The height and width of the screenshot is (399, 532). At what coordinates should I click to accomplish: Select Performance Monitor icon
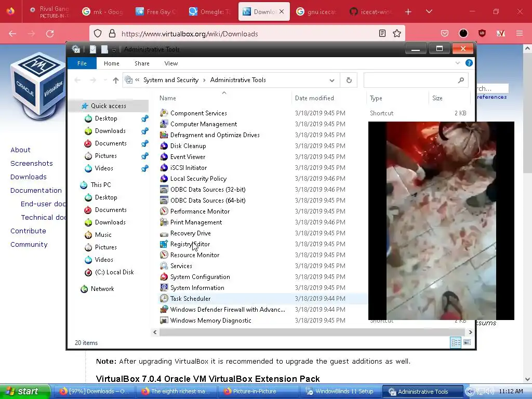(164, 211)
